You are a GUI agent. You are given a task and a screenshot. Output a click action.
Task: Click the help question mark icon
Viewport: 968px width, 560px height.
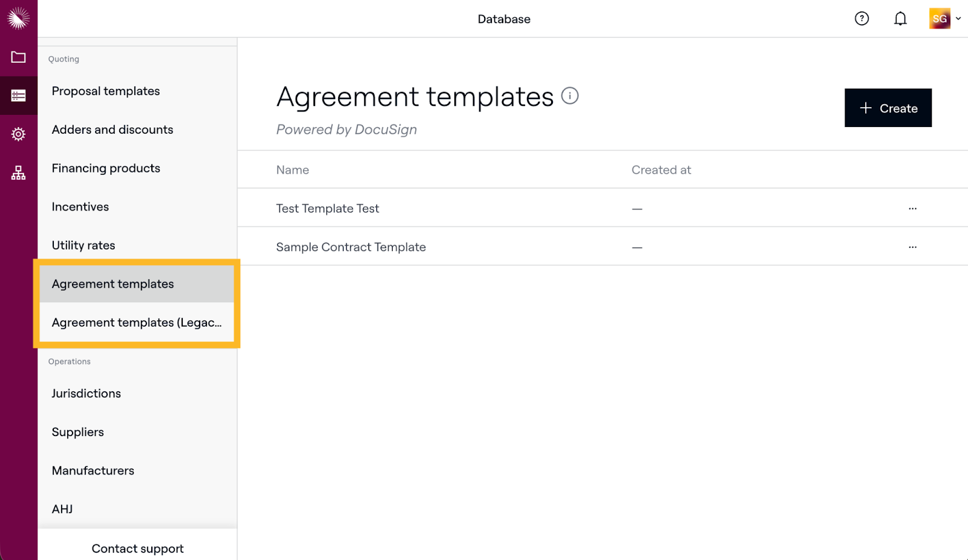[862, 19]
